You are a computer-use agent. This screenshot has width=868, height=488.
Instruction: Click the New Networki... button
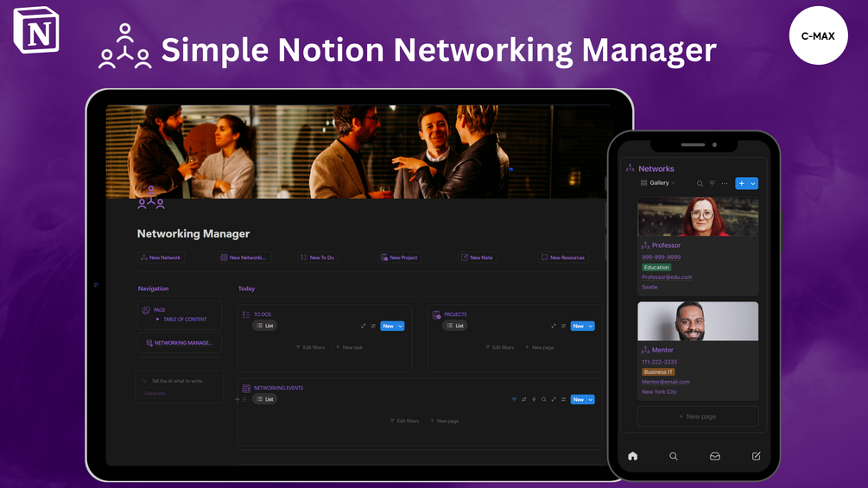pos(244,257)
